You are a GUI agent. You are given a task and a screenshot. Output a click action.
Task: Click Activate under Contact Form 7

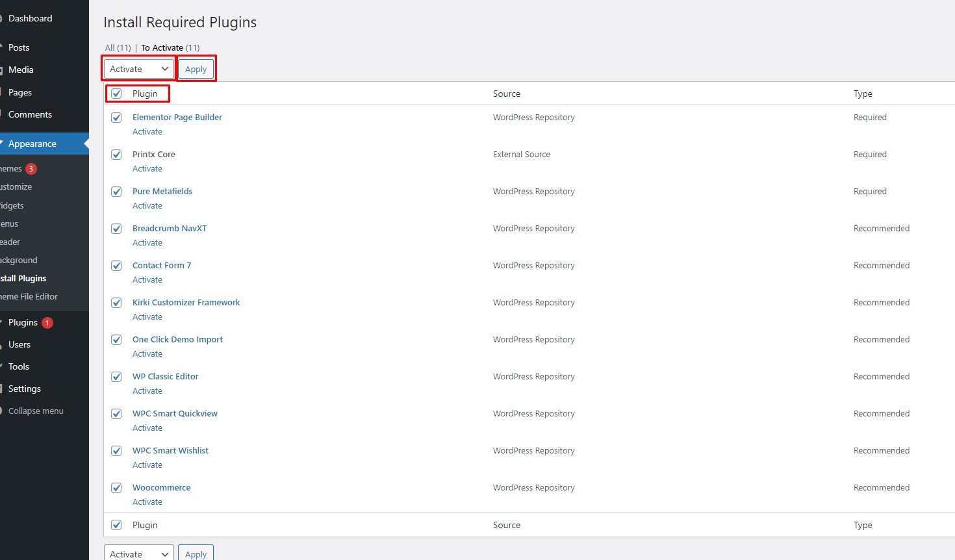coord(147,279)
